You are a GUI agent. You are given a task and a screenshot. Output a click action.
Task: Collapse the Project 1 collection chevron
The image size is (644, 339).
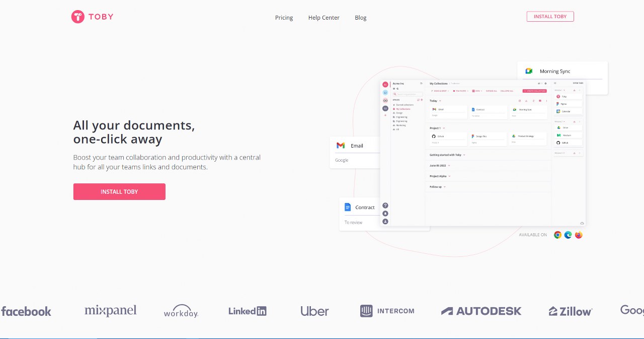tap(444, 128)
